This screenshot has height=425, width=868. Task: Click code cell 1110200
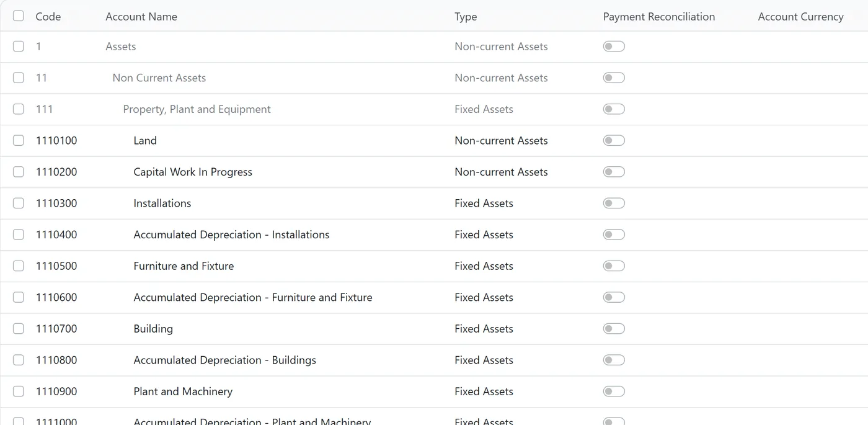(x=56, y=172)
